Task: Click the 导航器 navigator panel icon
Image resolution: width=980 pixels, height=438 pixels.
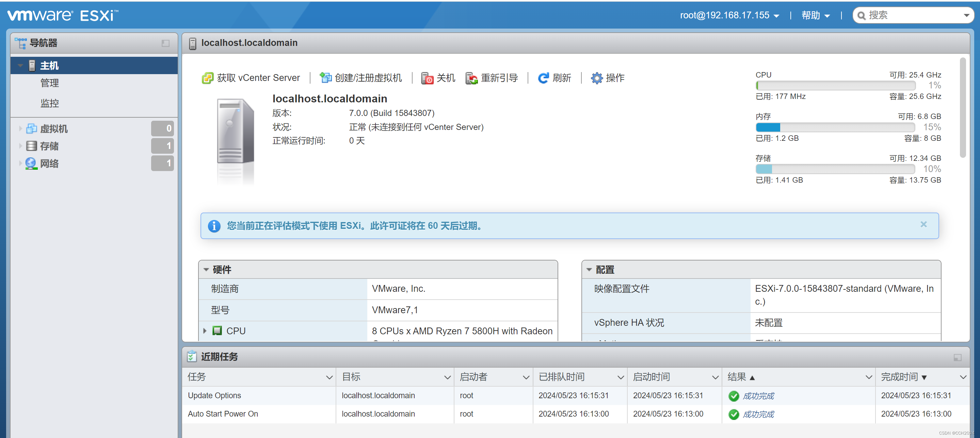Action: [x=20, y=43]
